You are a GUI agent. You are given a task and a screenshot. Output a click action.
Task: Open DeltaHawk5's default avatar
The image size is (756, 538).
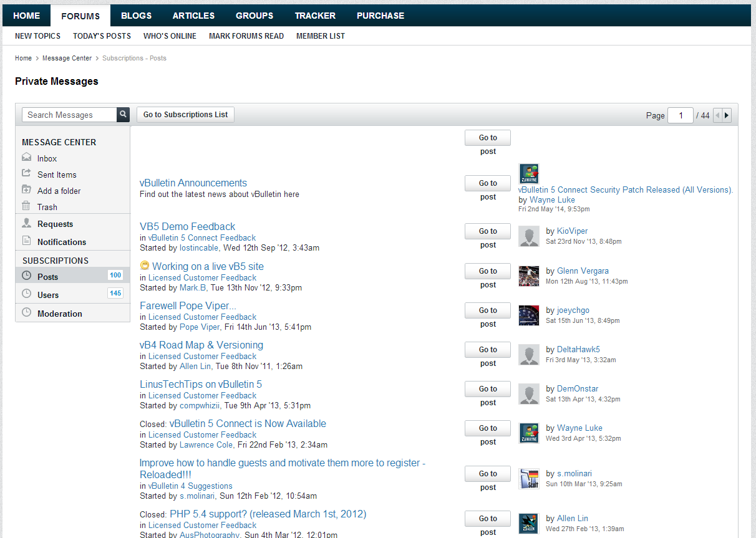pyautogui.click(x=529, y=355)
